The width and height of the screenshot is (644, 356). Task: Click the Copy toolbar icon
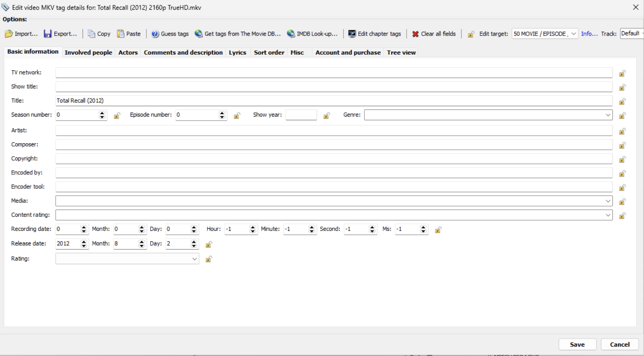click(x=91, y=34)
